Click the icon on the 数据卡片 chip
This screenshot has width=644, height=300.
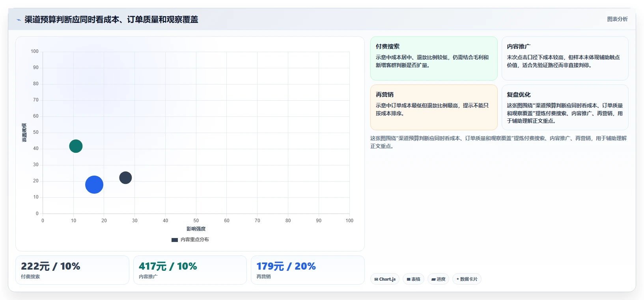(458, 279)
